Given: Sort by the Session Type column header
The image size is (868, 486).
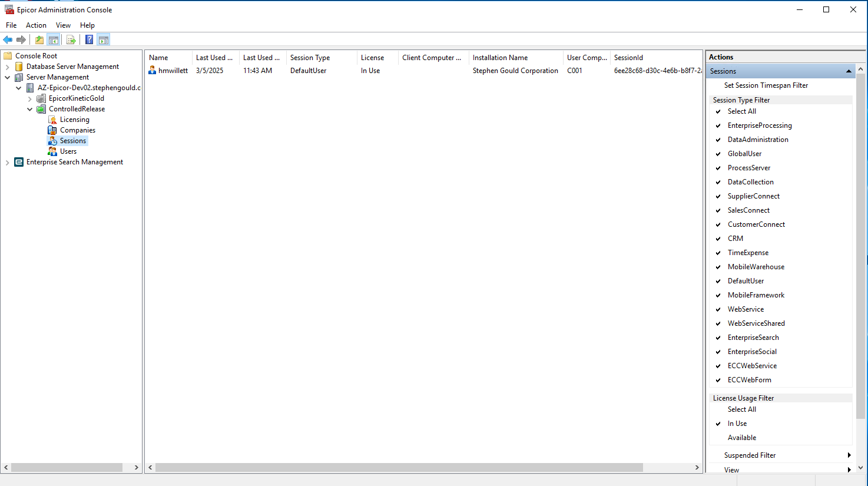Looking at the screenshot, I should (322, 58).
